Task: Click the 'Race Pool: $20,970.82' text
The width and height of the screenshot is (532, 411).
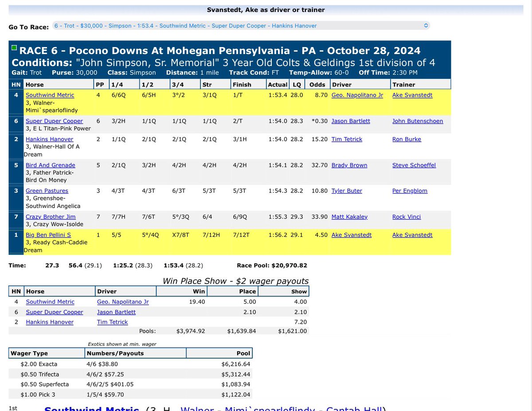Action: [x=272, y=266]
